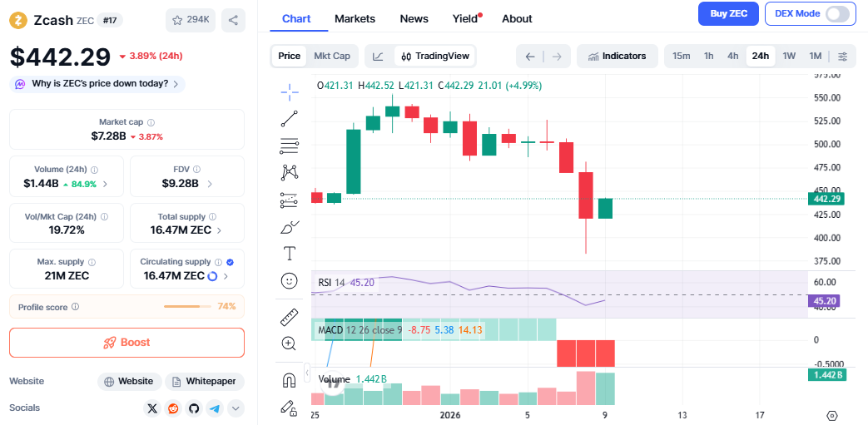
Task: Select the trend line drawing tool
Action: 290,119
